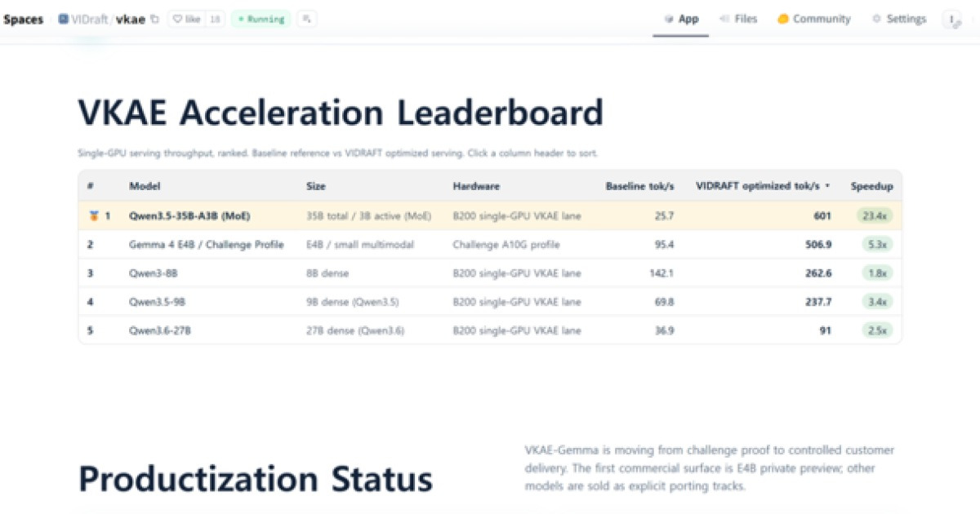Open the three-dot more options menu
980x514 pixels.
[x=952, y=20]
